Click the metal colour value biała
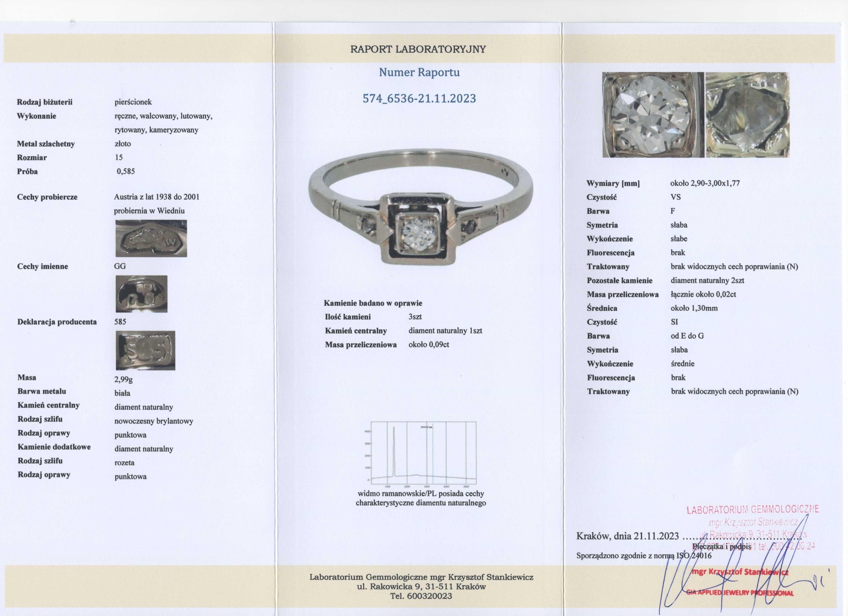848x616 pixels. click(122, 393)
